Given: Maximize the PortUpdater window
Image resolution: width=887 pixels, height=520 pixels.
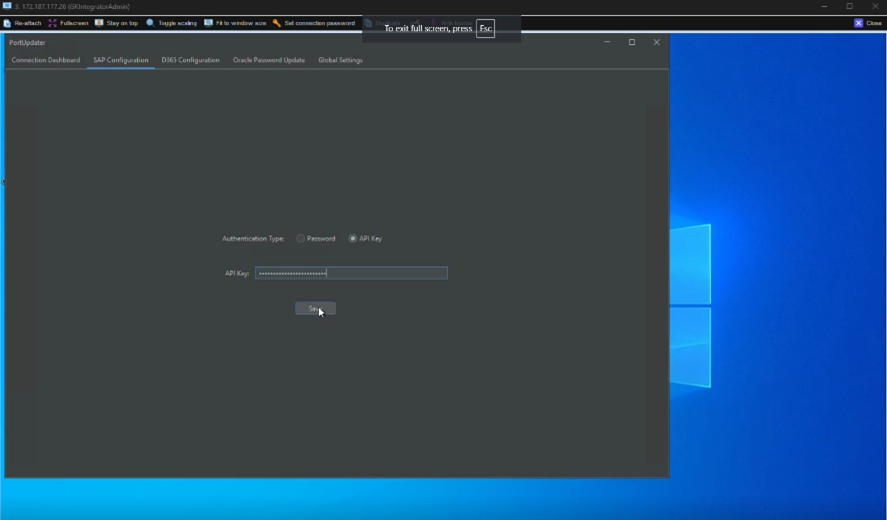Looking at the screenshot, I should coord(632,42).
